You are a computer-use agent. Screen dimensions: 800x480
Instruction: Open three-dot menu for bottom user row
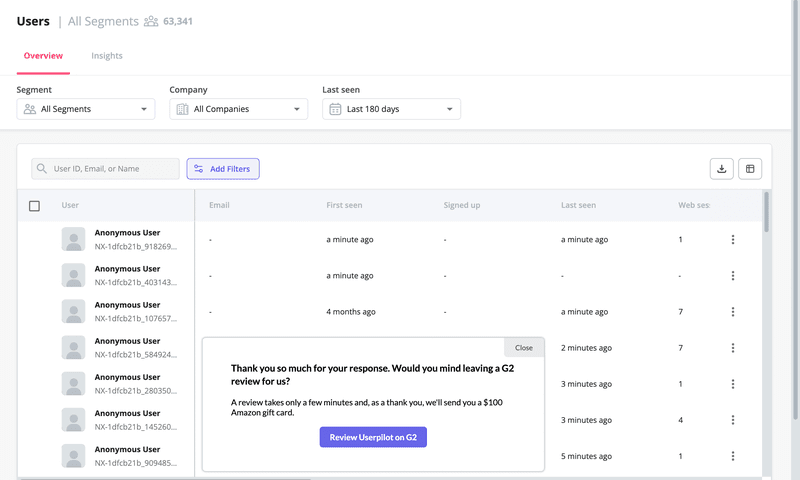733,456
